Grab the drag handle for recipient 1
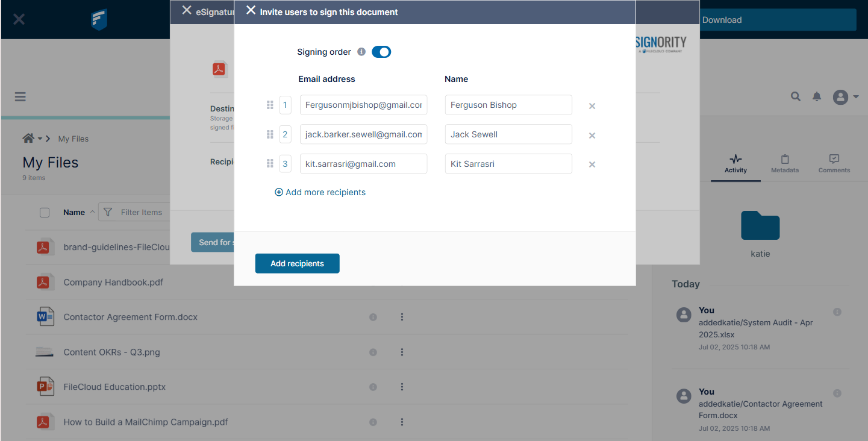Image resolution: width=868 pixels, height=441 pixels. [270, 105]
